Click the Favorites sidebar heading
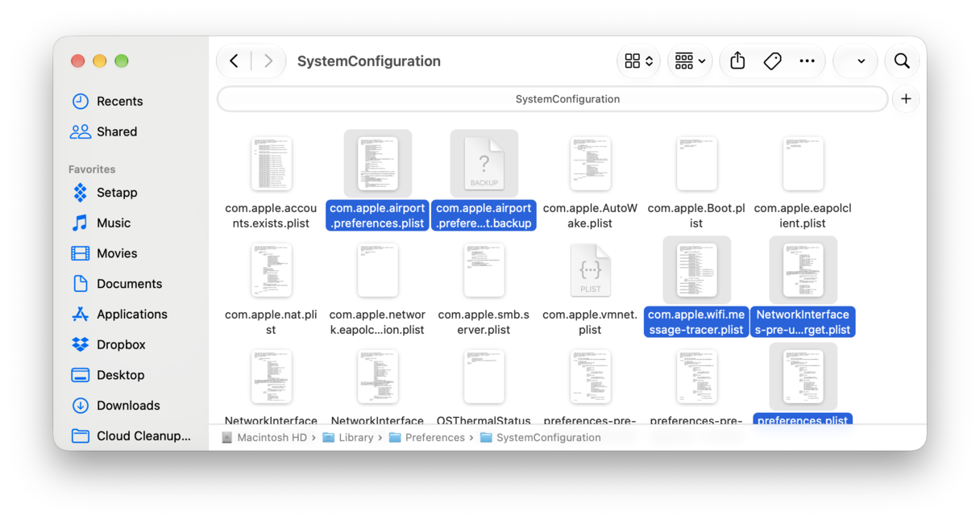 coord(92,169)
